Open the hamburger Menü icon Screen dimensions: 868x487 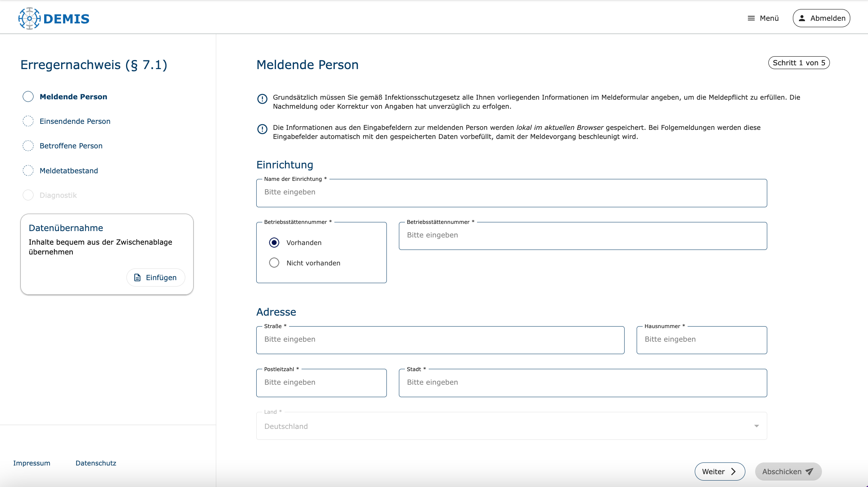pos(751,18)
